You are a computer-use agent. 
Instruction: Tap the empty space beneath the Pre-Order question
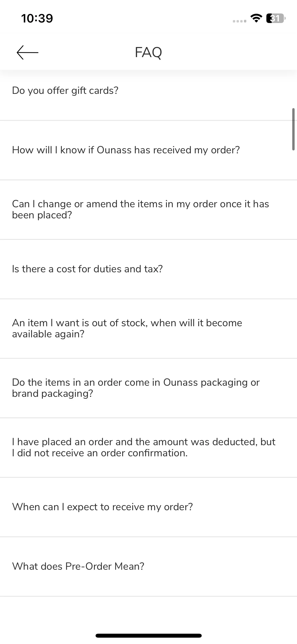pyautogui.click(x=148, y=613)
